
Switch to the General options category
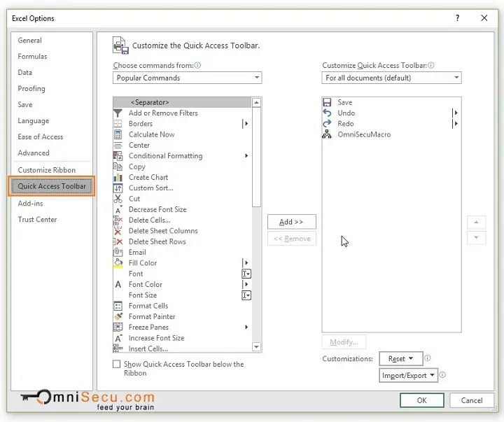click(x=30, y=41)
